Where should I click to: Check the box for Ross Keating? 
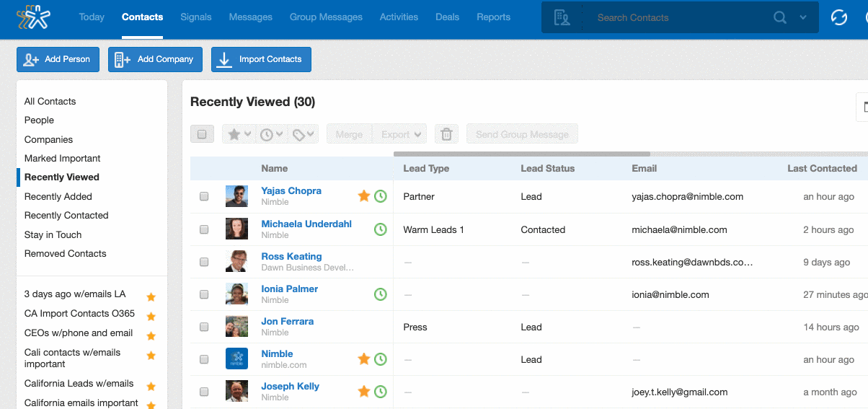tap(204, 262)
